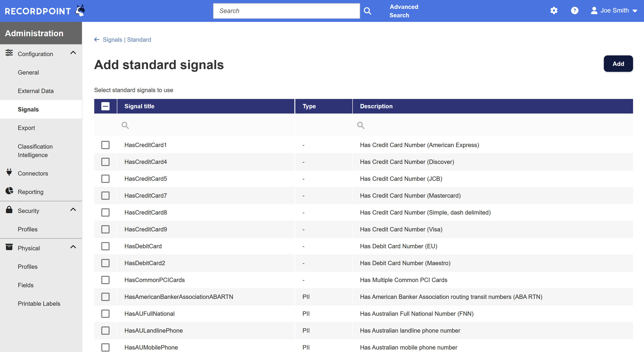Tick the HasDebitCard2 row checkbox
Image resolution: width=644 pixels, height=352 pixels.
pyautogui.click(x=105, y=263)
